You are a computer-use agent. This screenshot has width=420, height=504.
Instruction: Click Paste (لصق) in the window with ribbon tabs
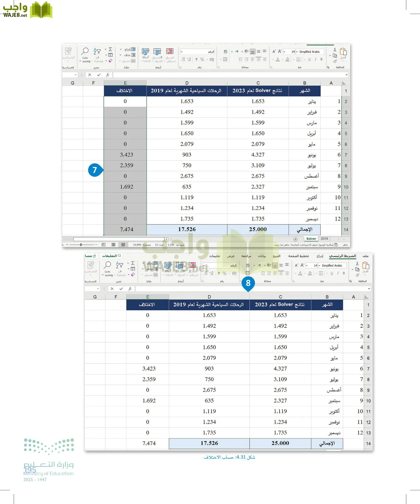[365, 266]
